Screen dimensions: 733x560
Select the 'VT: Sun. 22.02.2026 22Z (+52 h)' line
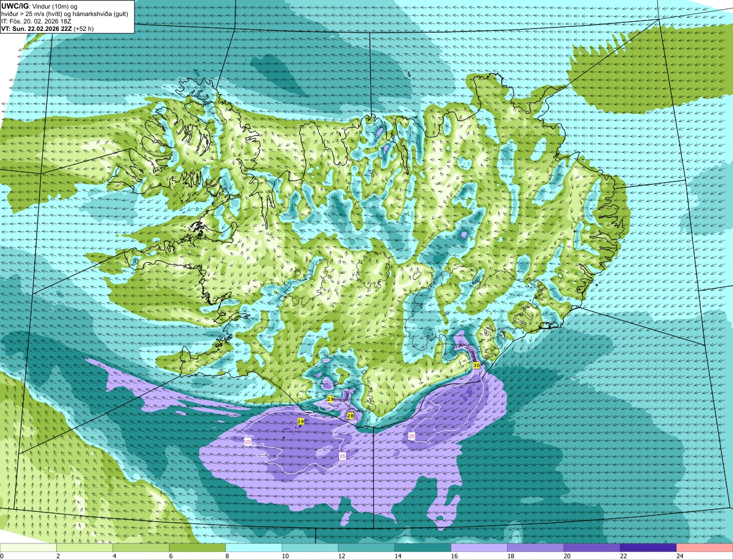tap(48, 28)
